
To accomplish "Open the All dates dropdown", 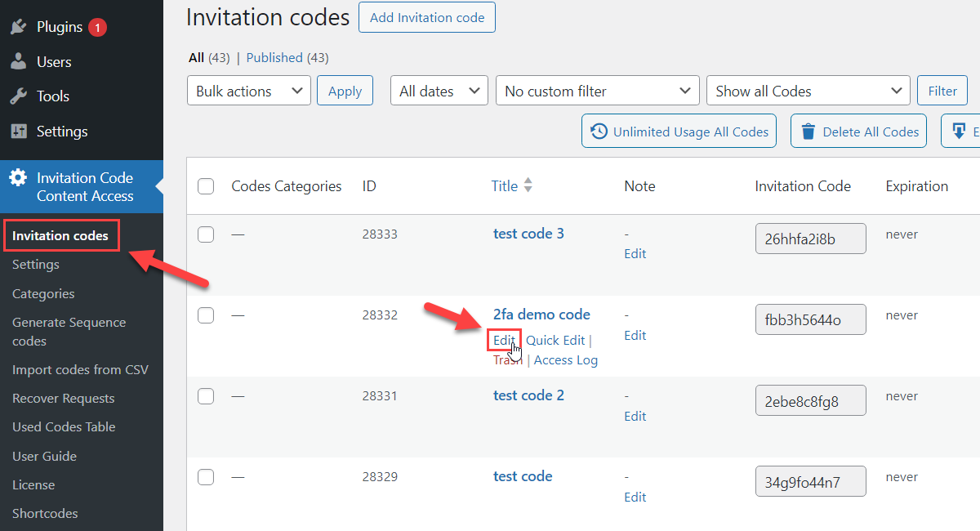I will [439, 91].
